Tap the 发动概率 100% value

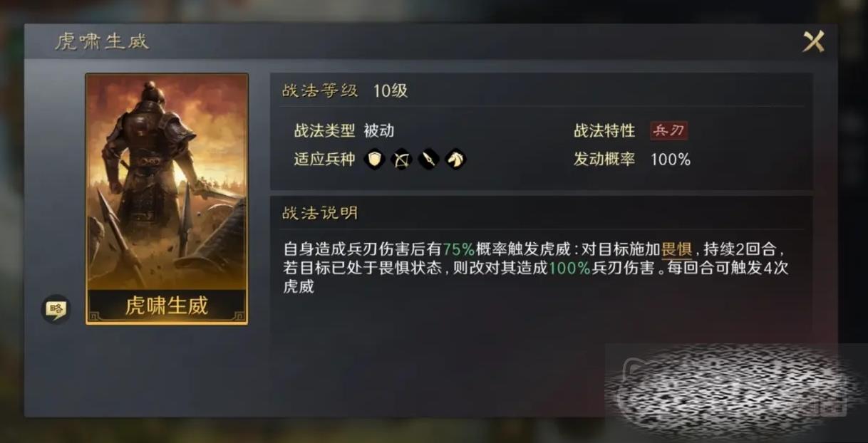(x=671, y=160)
